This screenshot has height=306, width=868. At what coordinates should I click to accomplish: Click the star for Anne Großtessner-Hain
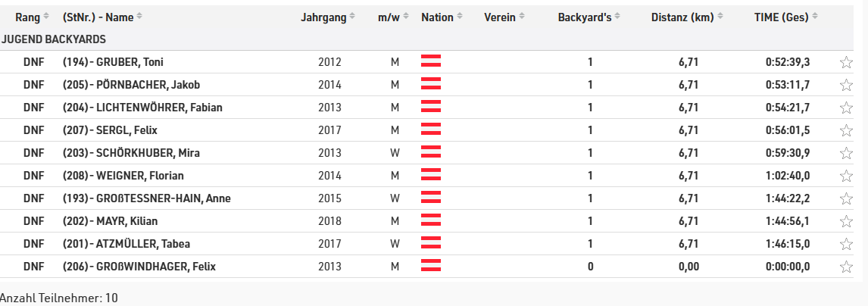(846, 198)
